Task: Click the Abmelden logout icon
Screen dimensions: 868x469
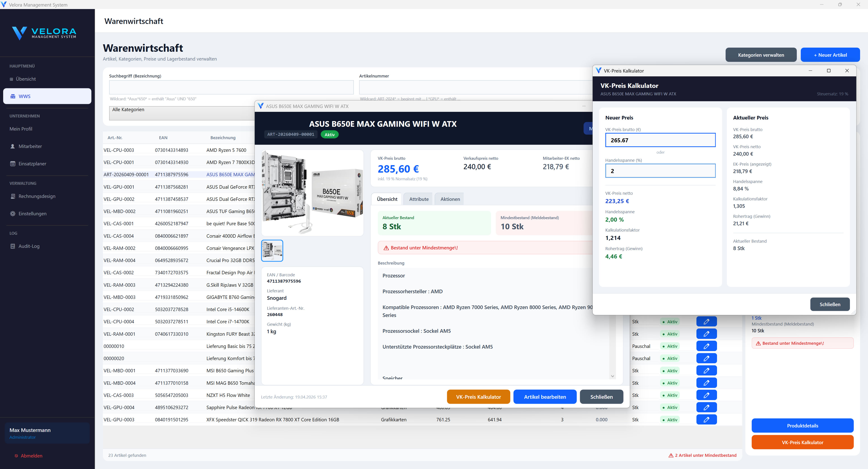Action: pyautogui.click(x=16, y=455)
